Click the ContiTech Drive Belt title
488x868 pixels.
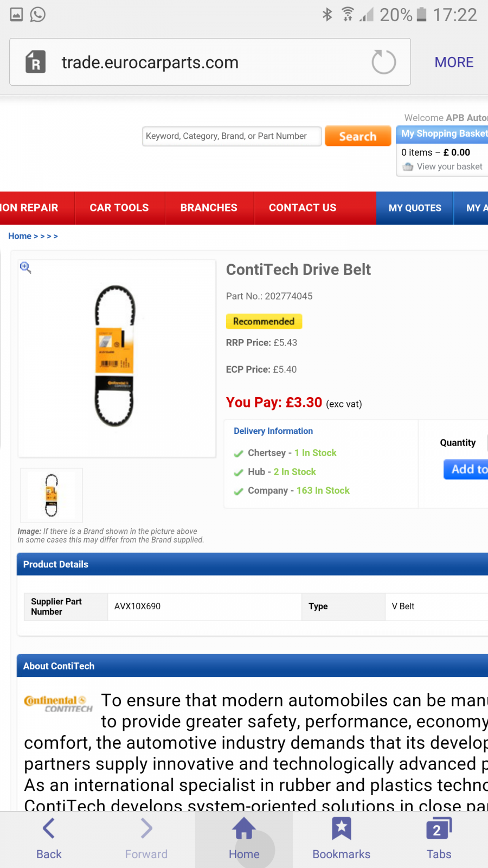click(x=298, y=270)
